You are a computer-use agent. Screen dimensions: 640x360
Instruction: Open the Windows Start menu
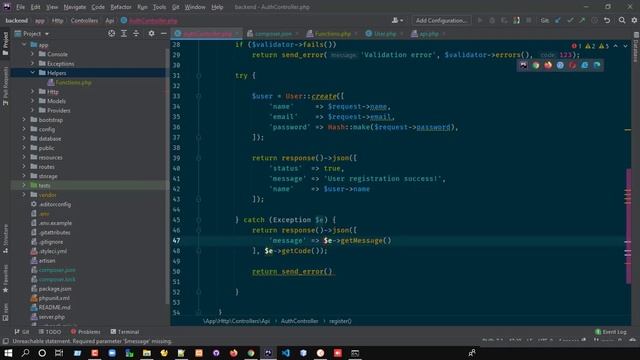tap(8, 353)
